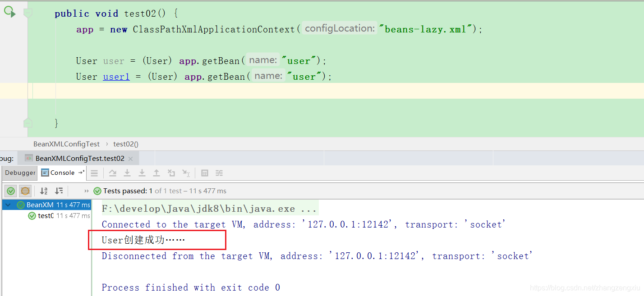Expand the hidden test toolbar actions chevron
Image resolution: width=644 pixels, height=296 pixels.
tap(86, 191)
